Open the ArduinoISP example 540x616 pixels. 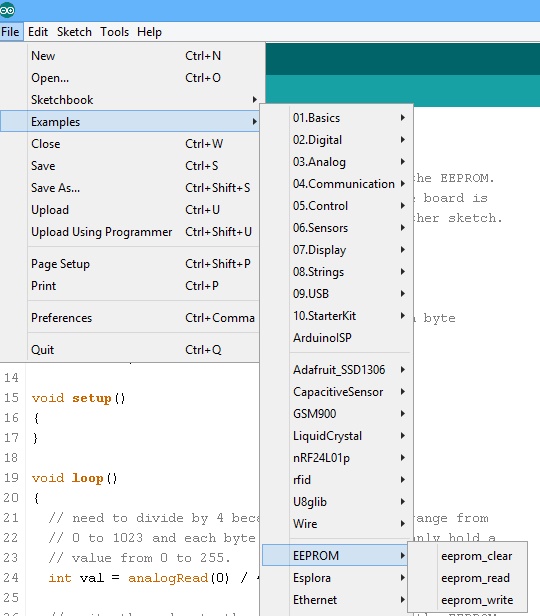(337, 338)
